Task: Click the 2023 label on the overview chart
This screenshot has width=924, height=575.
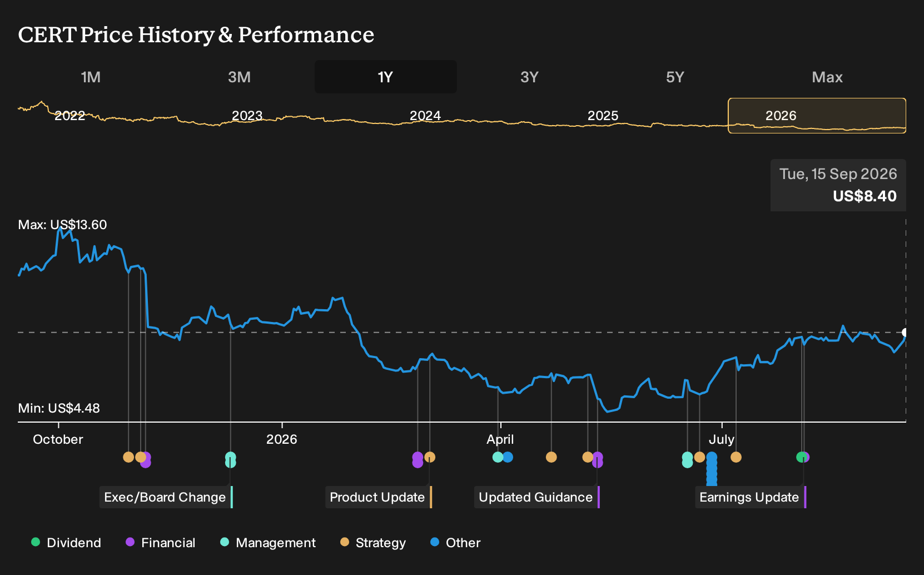Action: [x=247, y=116]
